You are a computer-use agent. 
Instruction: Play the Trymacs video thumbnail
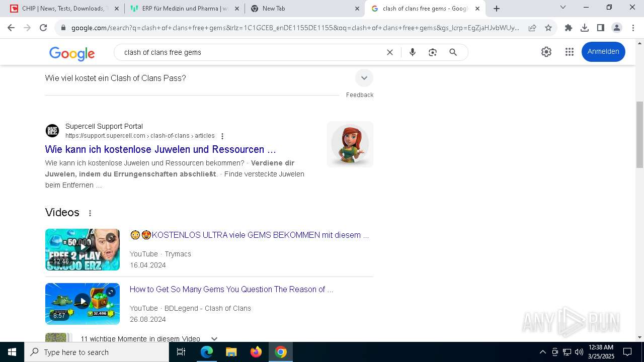[x=83, y=249]
